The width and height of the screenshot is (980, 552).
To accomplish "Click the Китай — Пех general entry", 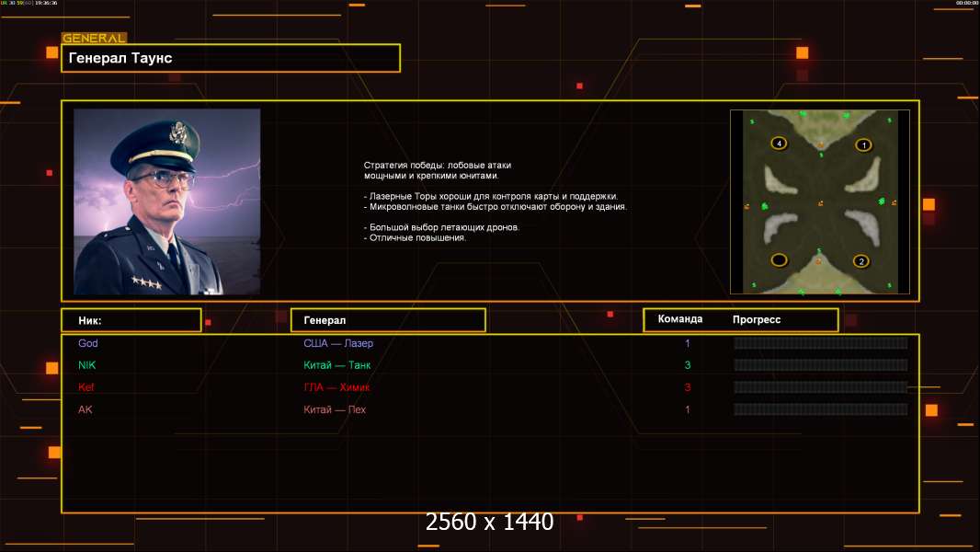I will (x=335, y=409).
